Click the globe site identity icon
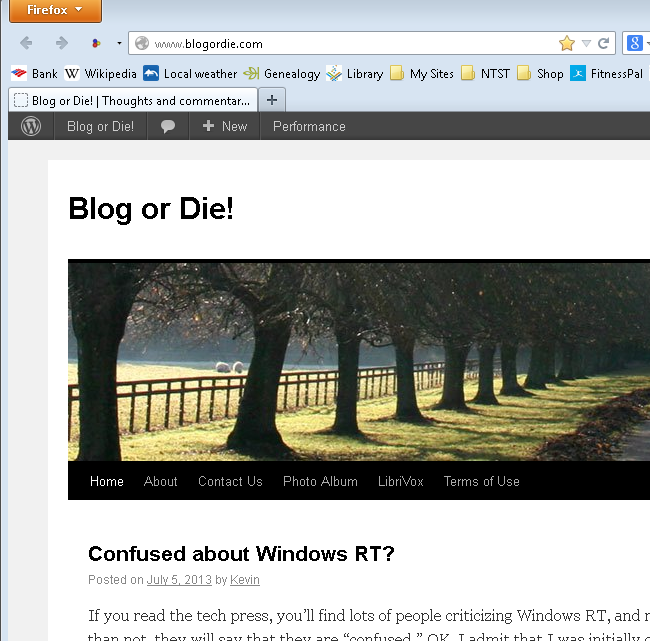650x641 pixels. pyautogui.click(x=142, y=43)
